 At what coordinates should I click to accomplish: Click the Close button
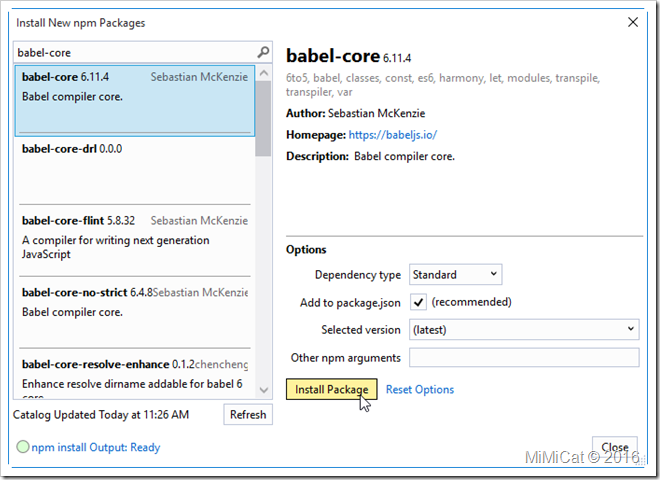click(615, 447)
